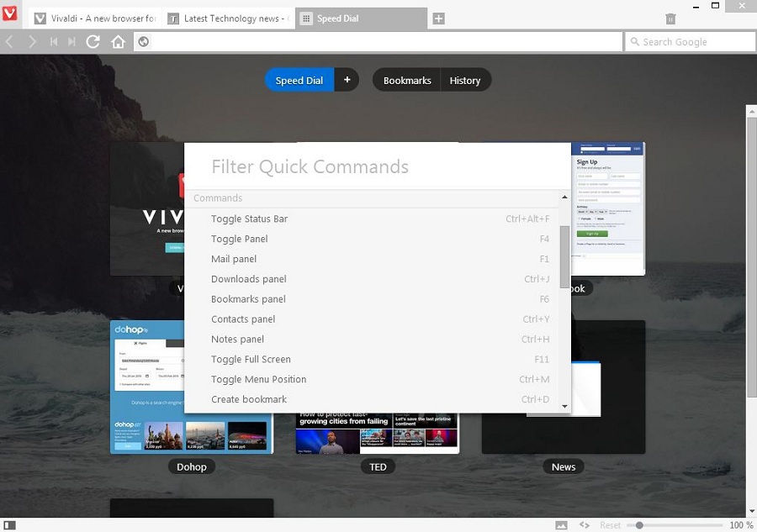Go forward with the right arrow button

[x=32, y=42]
